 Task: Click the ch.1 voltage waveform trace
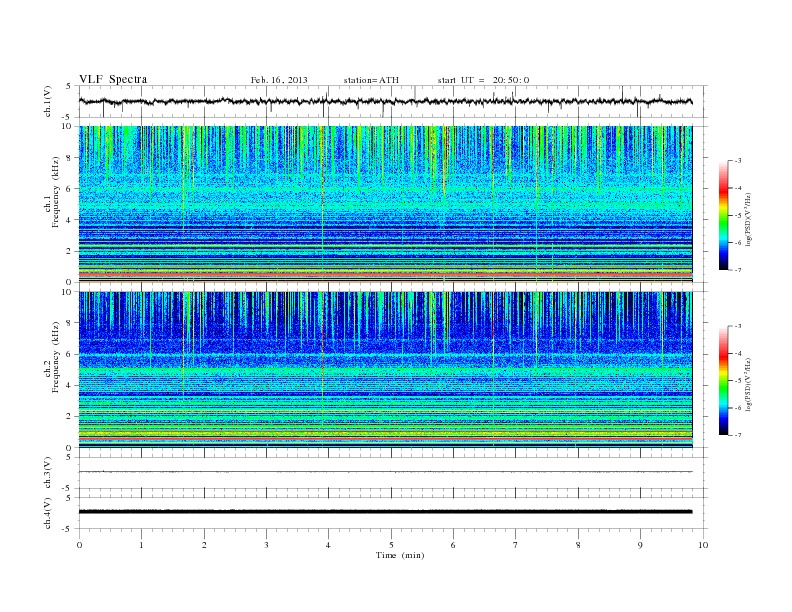pos(385,101)
